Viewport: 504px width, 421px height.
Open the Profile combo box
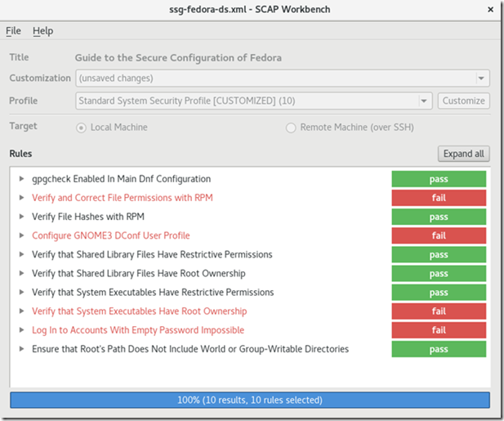(253, 101)
